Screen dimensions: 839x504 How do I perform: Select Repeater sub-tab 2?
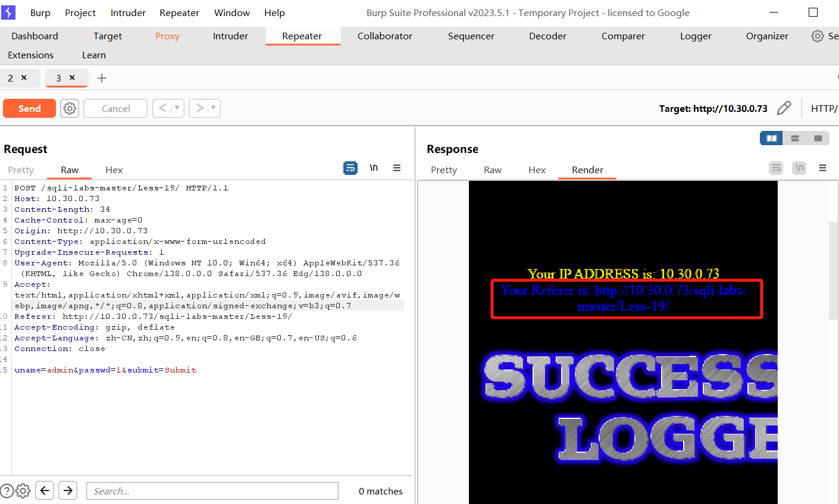pos(10,78)
